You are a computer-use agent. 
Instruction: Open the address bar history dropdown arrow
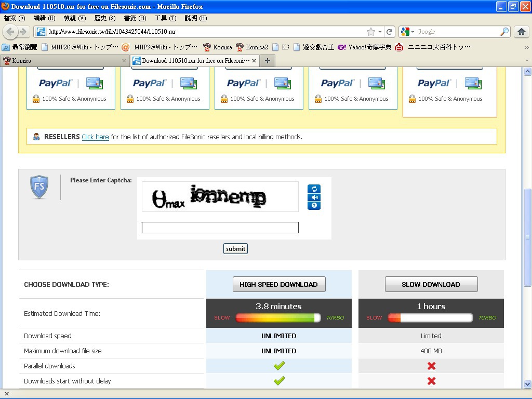(x=380, y=32)
